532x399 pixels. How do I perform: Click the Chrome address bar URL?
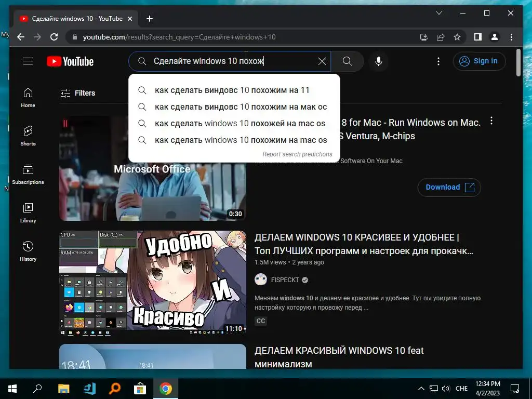179,37
